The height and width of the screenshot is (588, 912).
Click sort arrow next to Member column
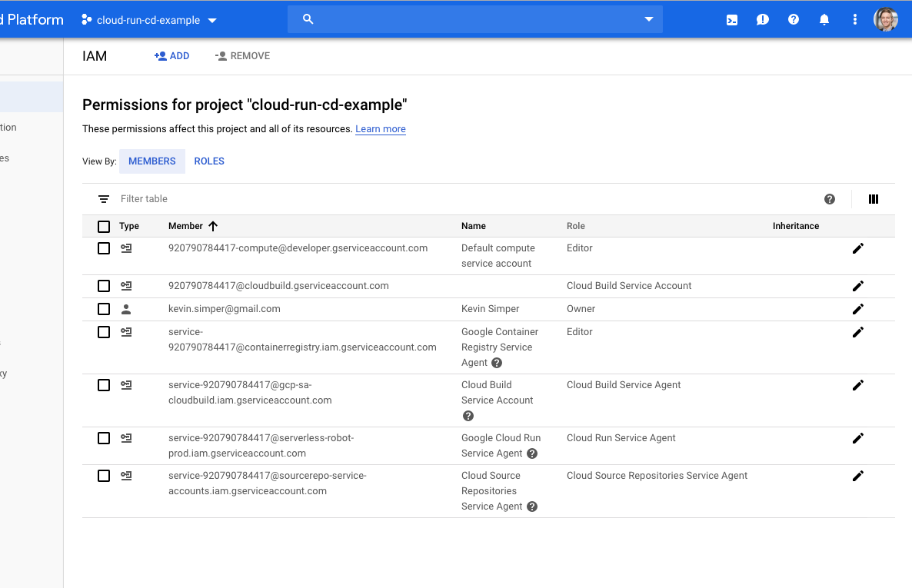pos(213,226)
